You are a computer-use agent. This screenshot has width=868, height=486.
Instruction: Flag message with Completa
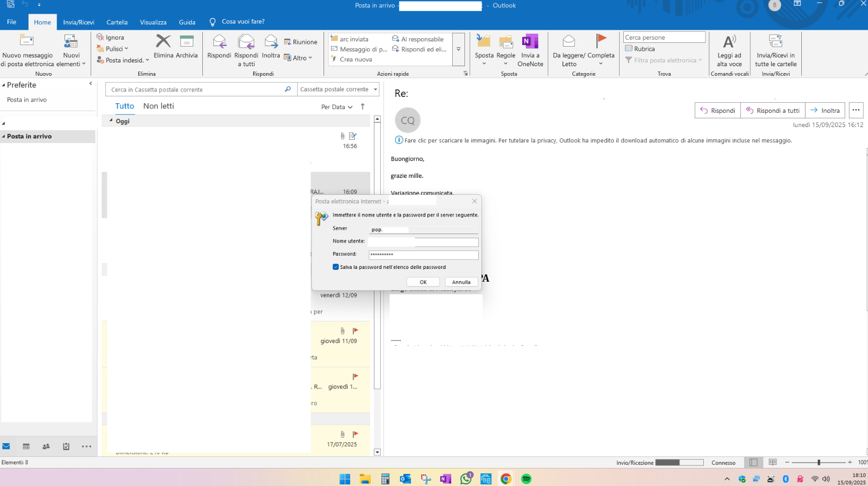[x=601, y=50]
